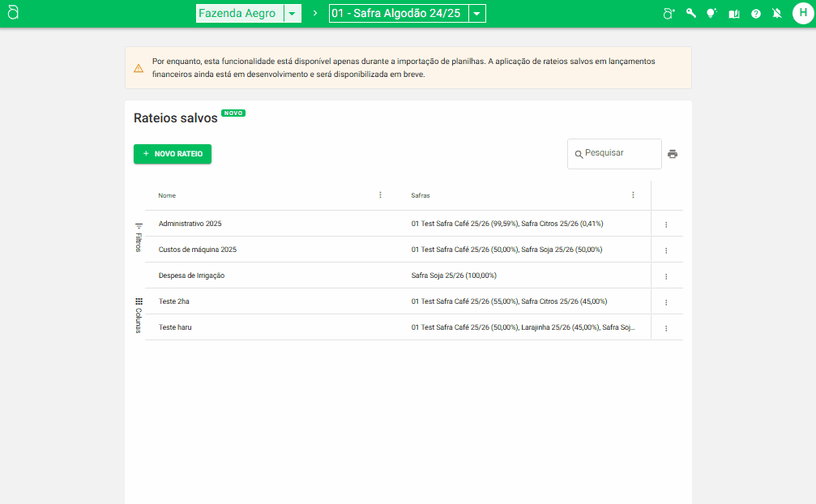Open actions menu for Despesa de Irrigação
816x504 pixels.
click(x=666, y=276)
